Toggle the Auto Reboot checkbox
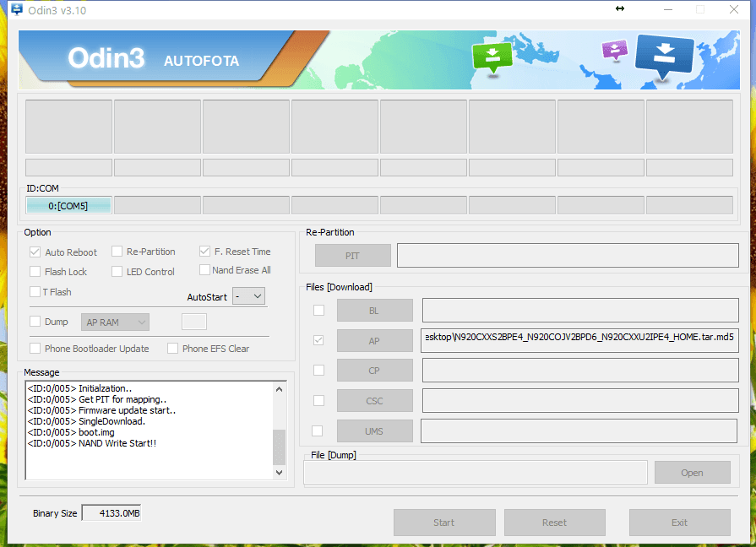Viewport: 756px width, 547px height. (x=35, y=252)
